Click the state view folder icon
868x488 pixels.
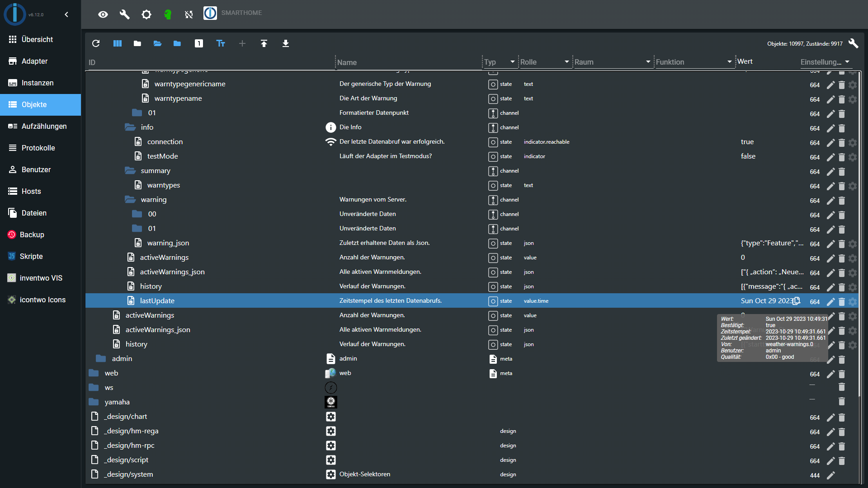(x=177, y=43)
